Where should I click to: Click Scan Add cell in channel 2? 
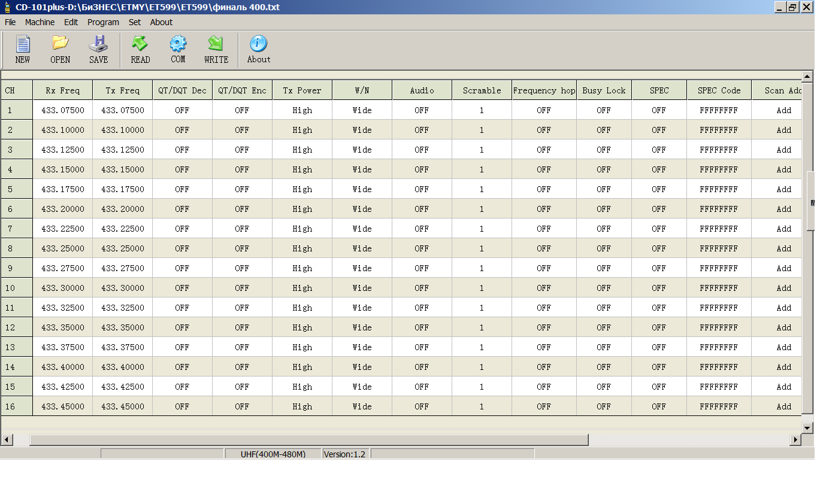[x=777, y=130]
